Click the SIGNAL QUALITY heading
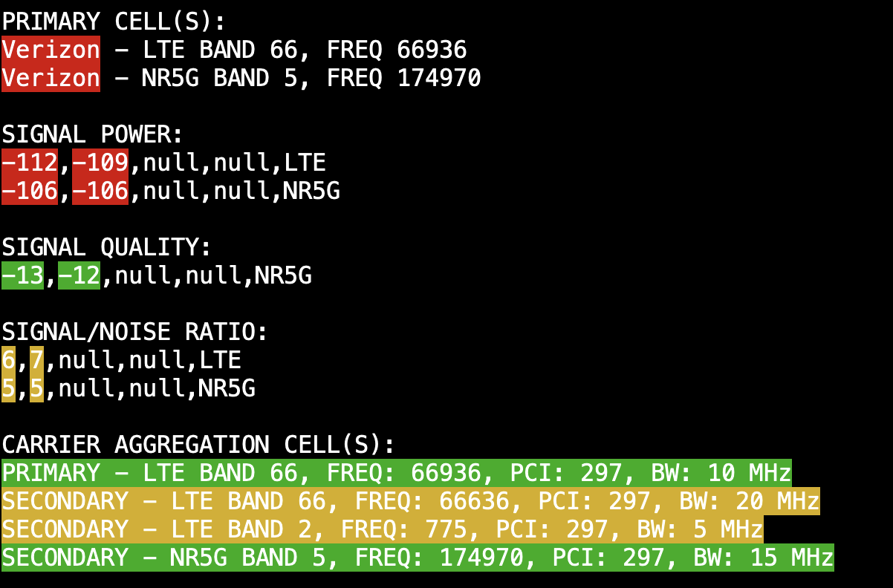893x588 pixels. tap(106, 247)
